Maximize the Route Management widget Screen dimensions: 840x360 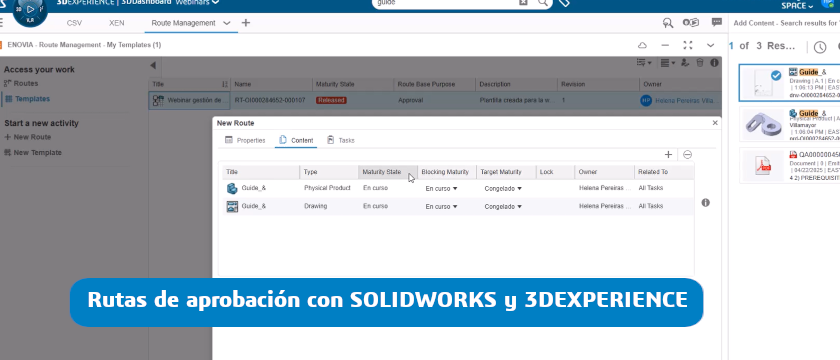click(x=688, y=45)
